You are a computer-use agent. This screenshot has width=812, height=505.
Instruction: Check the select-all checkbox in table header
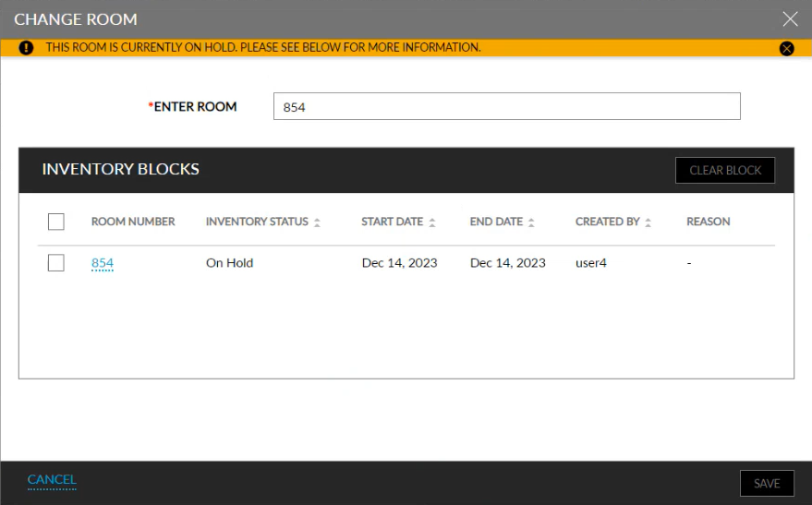[x=55, y=222]
